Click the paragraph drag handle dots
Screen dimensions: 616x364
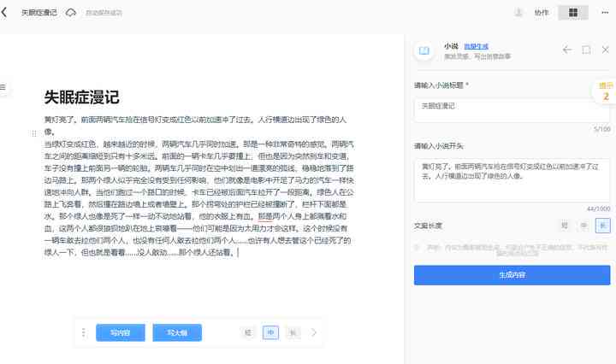pos(33,133)
